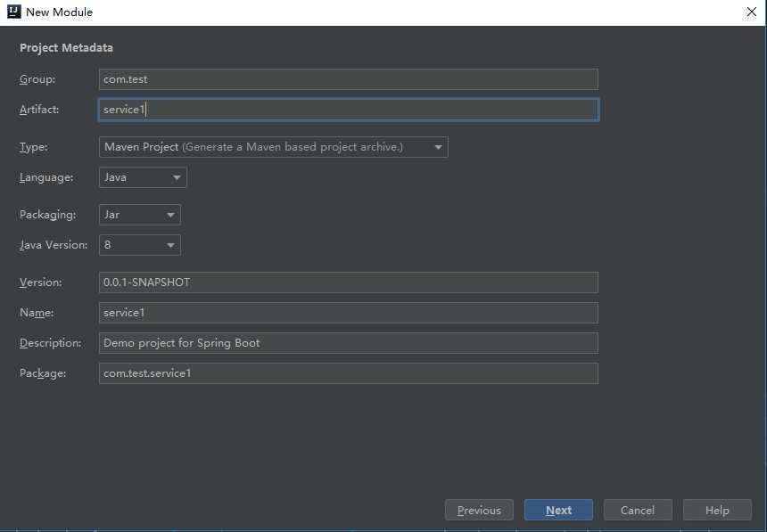Open the Help button
Image resolution: width=767 pixels, height=532 pixels.
pos(717,510)
